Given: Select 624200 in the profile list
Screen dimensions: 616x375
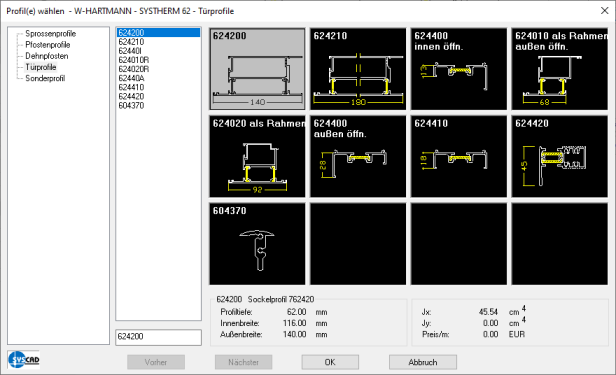Looking at the screenshot, I should 158,33.
